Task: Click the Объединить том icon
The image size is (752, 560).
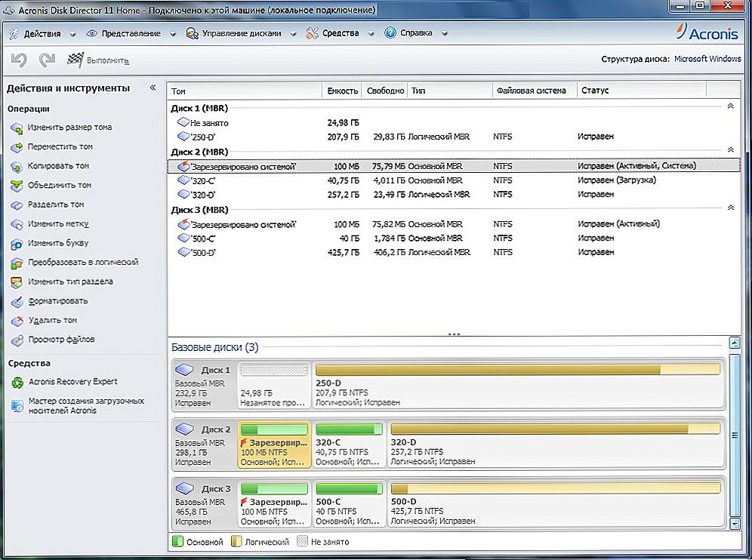Action: 17,186
